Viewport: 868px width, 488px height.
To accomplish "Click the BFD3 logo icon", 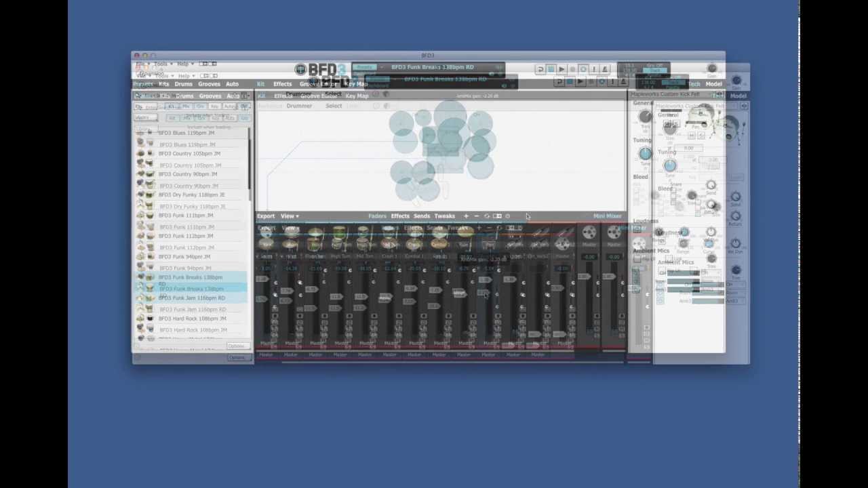I will [300, 69].
